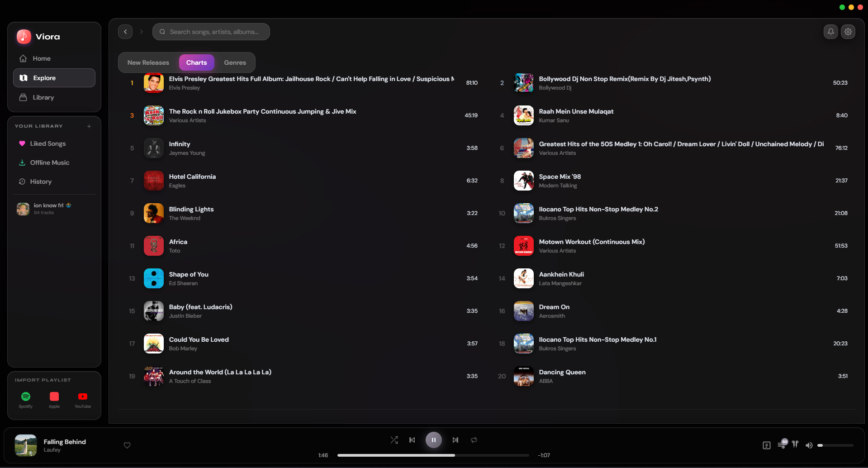
Task: Like the song Falling Behind
Action: click(x=127, y=445)
